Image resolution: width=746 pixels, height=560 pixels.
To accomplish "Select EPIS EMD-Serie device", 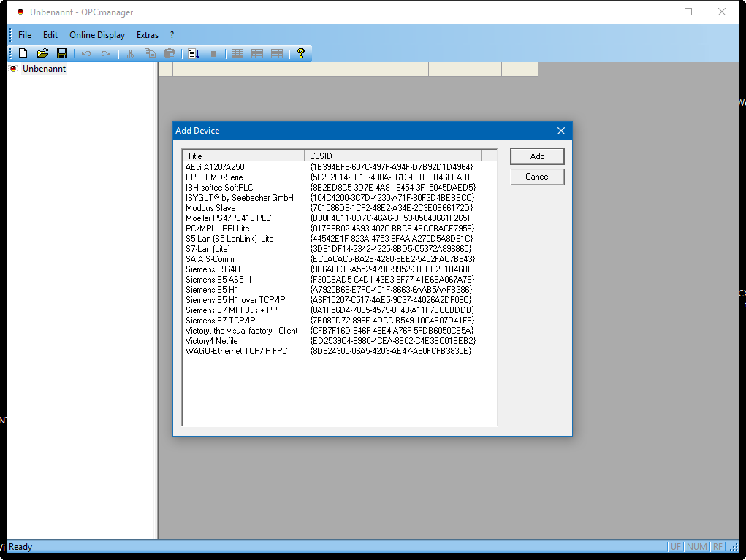I will click(x=214, y=177).
